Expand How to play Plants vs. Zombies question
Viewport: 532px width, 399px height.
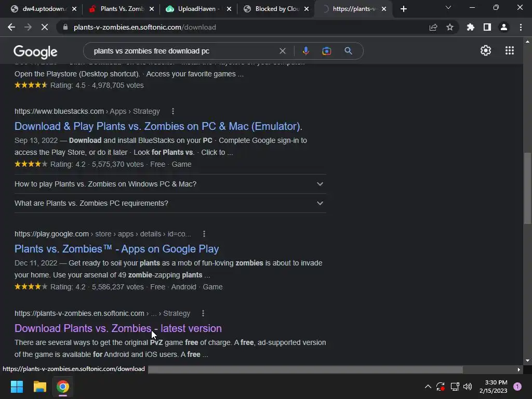[170, 184]
